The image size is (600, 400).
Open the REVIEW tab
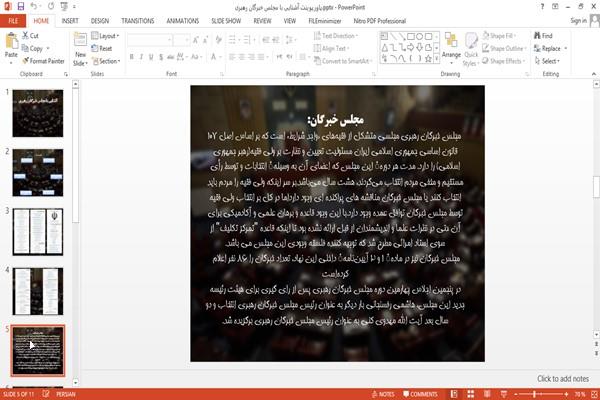pos(262,21)
